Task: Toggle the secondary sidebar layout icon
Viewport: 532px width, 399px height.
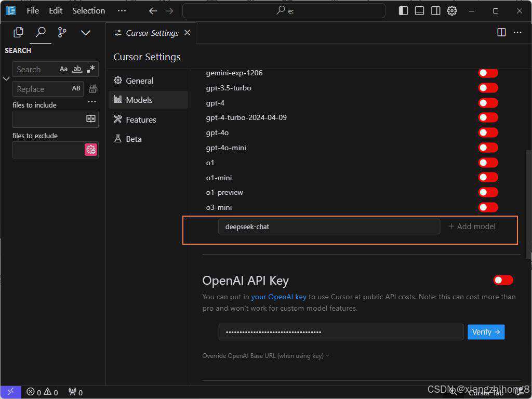Action: point(436,11)
